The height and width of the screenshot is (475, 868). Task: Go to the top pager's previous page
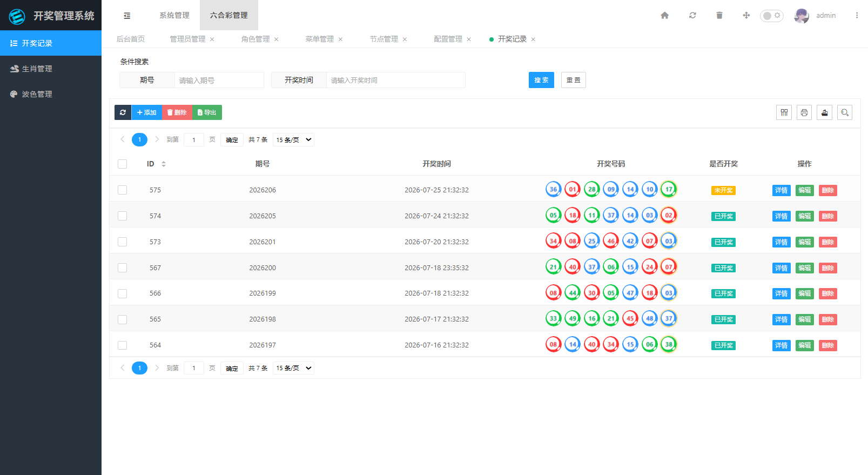123,139
